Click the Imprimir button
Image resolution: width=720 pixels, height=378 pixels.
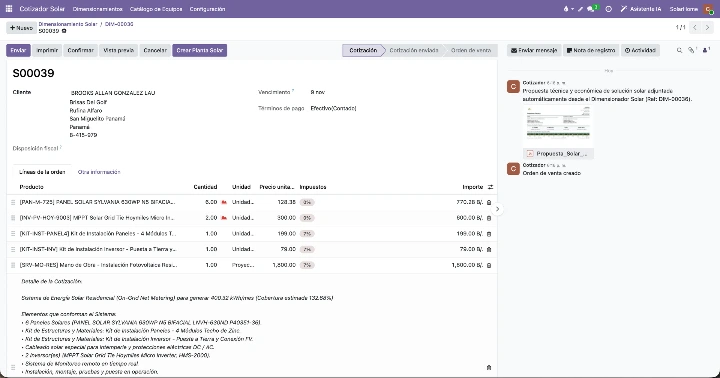tap(47, 50)
